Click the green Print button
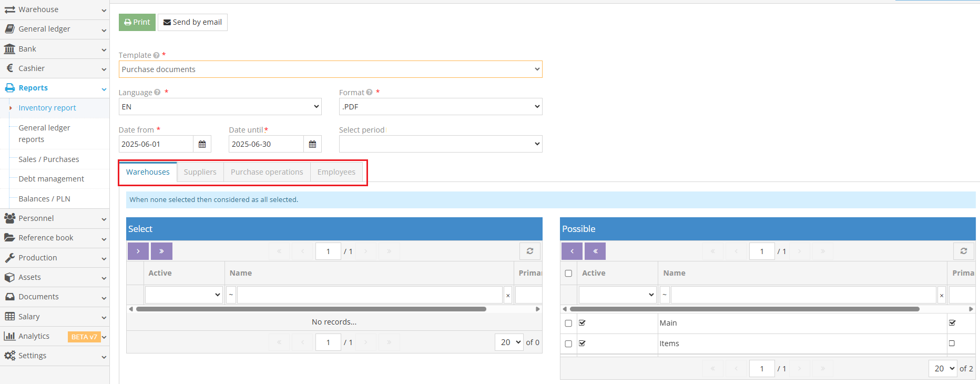 [x=137, y=22]
